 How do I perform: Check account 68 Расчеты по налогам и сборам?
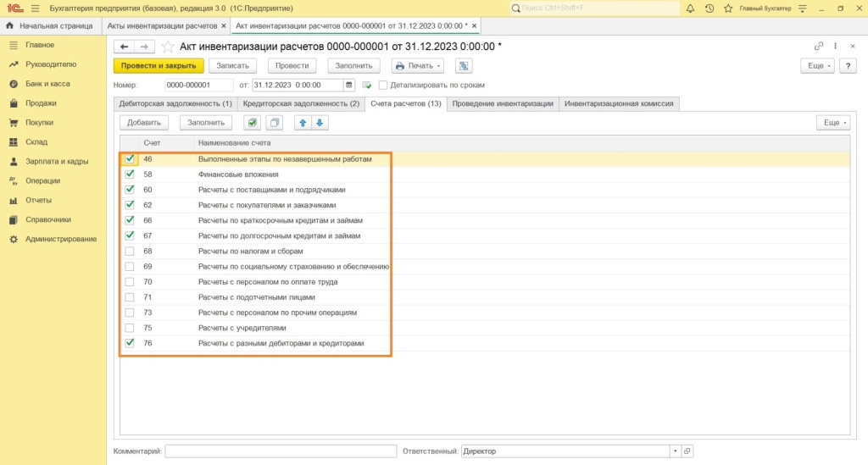pyautogui.click(x=130, y=252)
